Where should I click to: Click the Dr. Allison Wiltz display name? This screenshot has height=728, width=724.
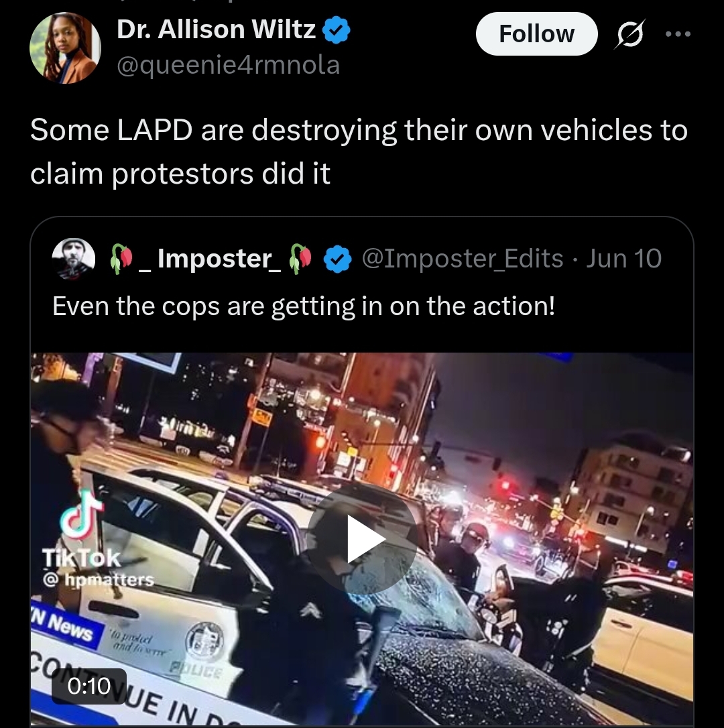(x=216, y=29)
